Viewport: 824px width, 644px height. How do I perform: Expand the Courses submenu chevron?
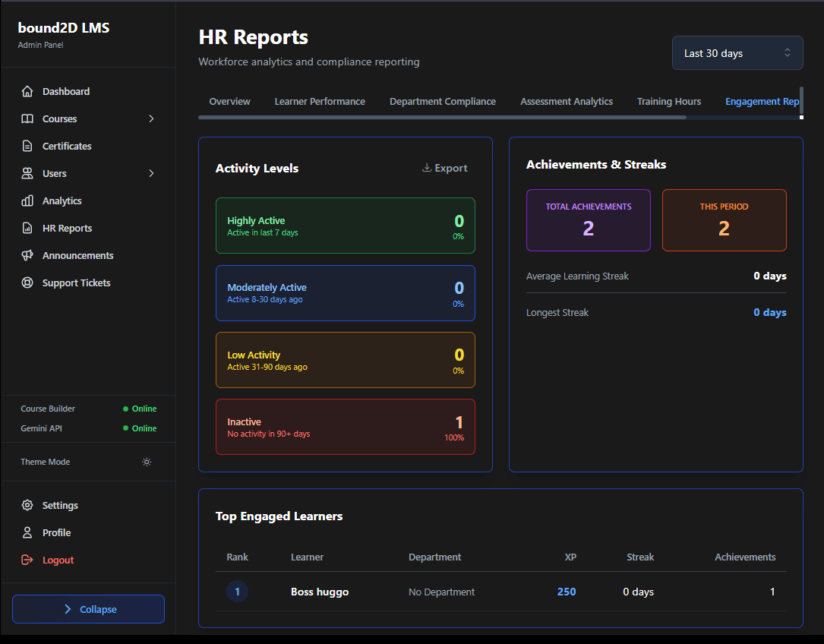[x=151, y=119]
